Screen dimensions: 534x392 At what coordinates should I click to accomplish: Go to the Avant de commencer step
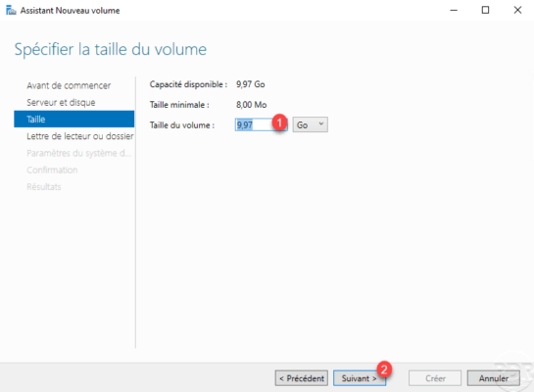point(69,85)
